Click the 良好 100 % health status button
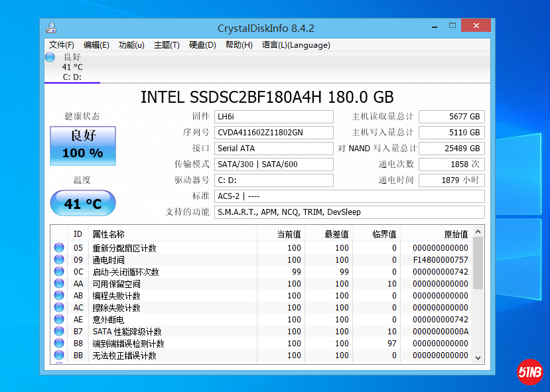Screen dimensions: 550x392 click(83, 146)
